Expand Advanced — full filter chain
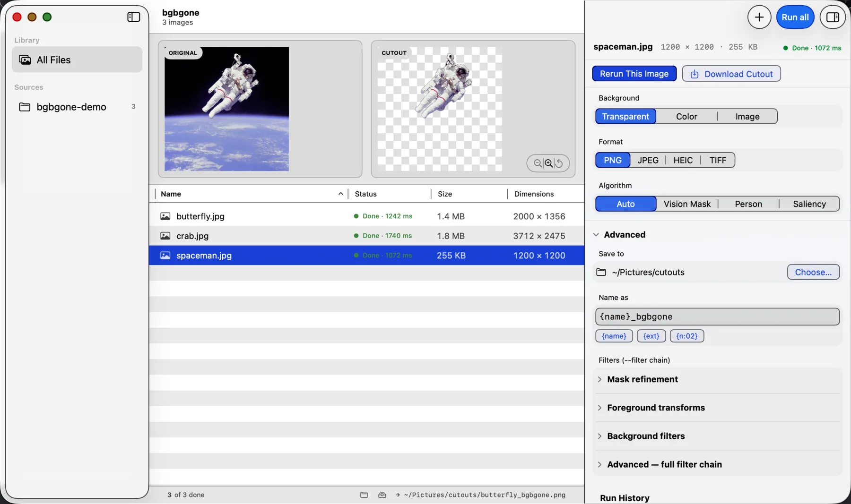This screenshot has height=504, width=851. click(599, 464)
